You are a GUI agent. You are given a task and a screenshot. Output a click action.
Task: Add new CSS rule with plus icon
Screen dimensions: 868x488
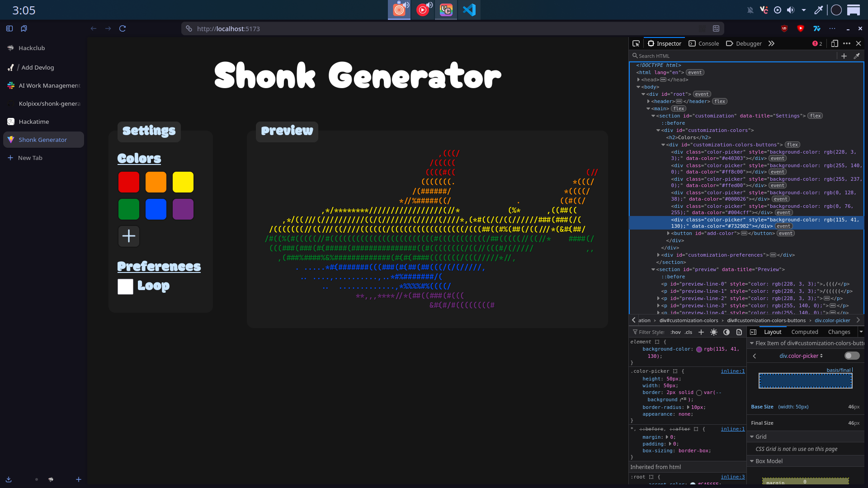tap(701, 332)
